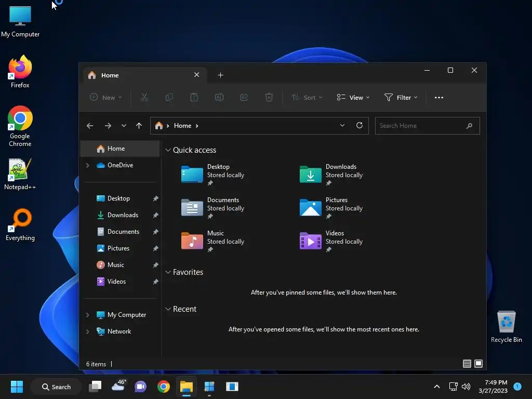Open the See more ellipsis menu
This screenshot has width=532, height=399.
[x=438, y=97]
